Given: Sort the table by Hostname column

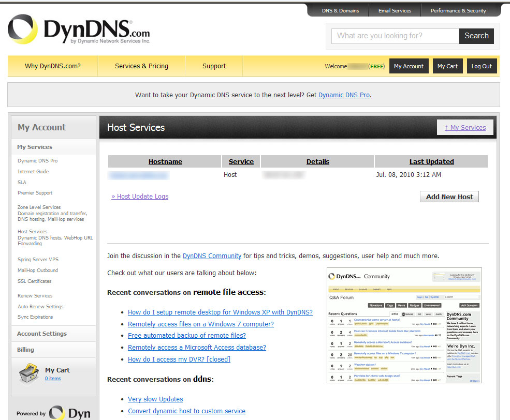Looking at the screenshot, I should [165, 161].
